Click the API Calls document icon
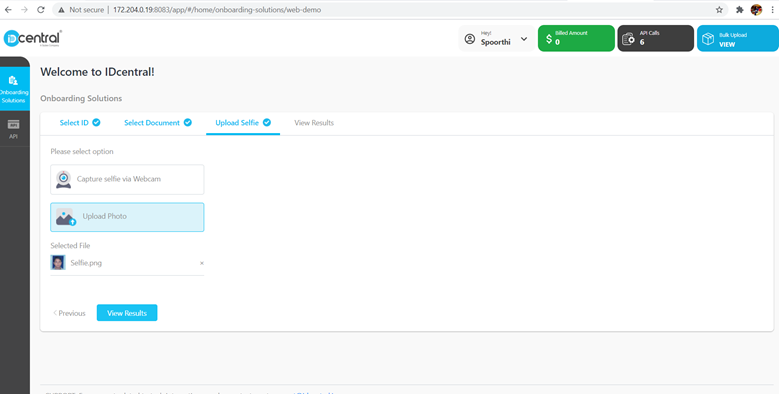The height and width of the screenshot is (394, 779). click(628, 39)
